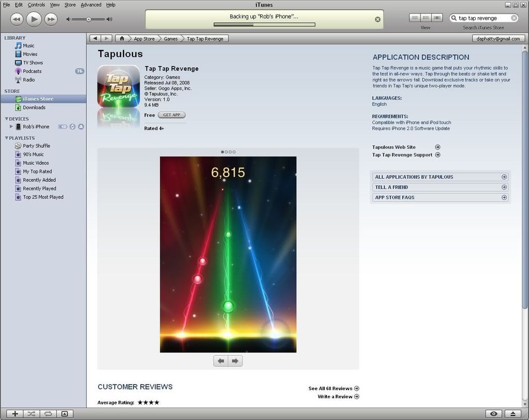
Task: Go to the iTunes Store home icon
Action: click(122, 38)
